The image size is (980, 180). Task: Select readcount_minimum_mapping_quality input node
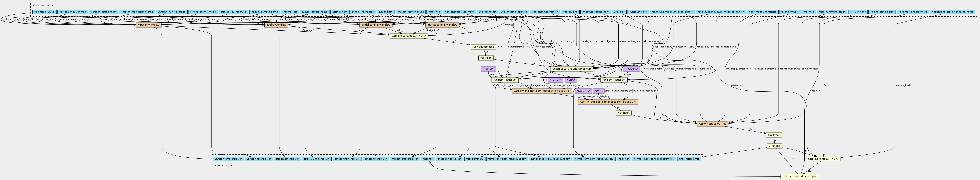[721, 12]
